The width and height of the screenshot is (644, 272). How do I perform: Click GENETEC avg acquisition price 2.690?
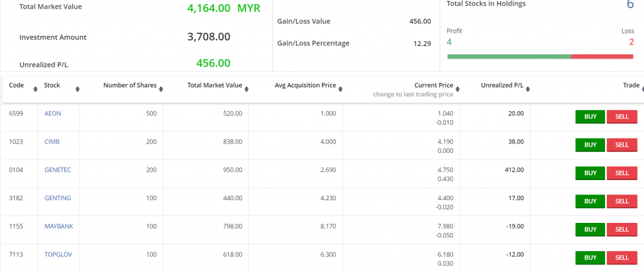[x=328, y=170]
